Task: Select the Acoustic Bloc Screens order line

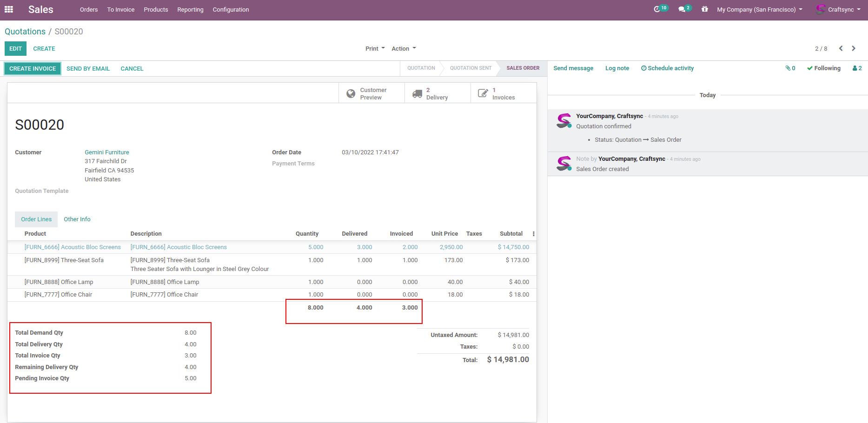Action: click(73, 247)
